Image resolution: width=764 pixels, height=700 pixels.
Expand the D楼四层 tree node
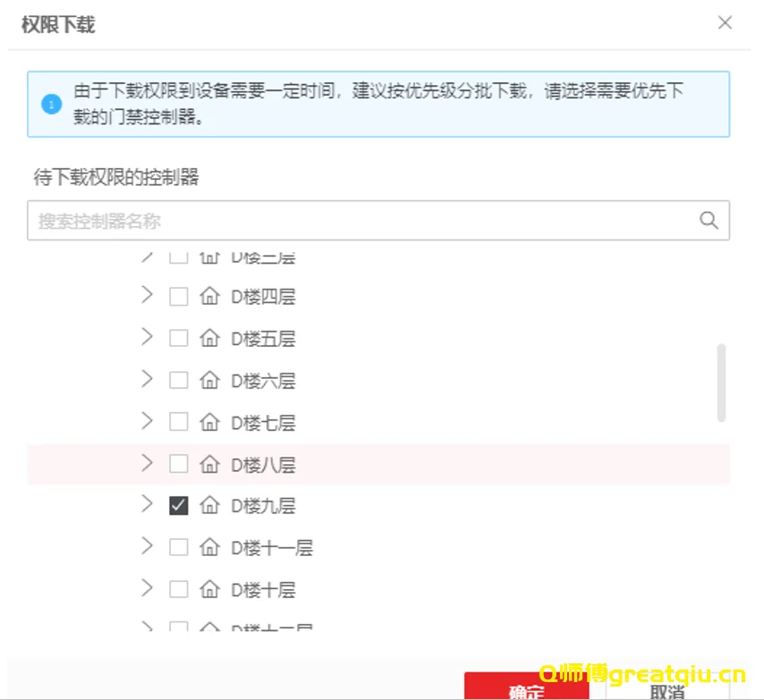pyautogui.click(x=148, y=296)
